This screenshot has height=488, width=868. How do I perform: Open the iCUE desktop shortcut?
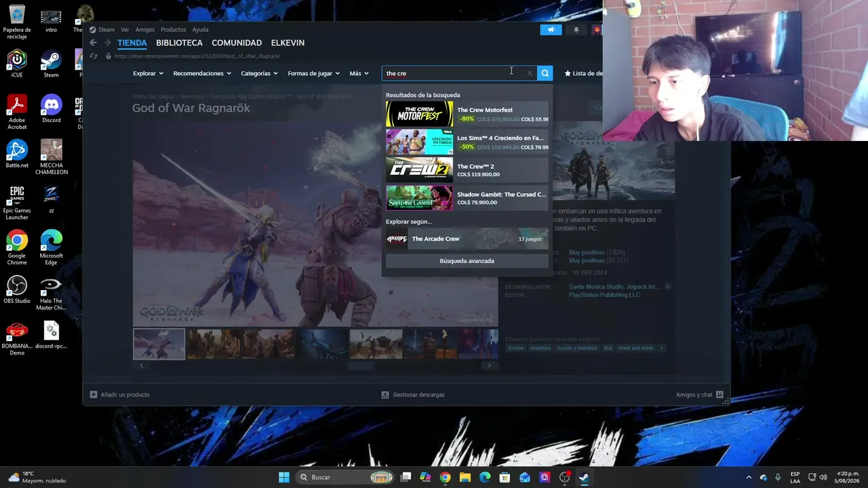tap(17, 64)
